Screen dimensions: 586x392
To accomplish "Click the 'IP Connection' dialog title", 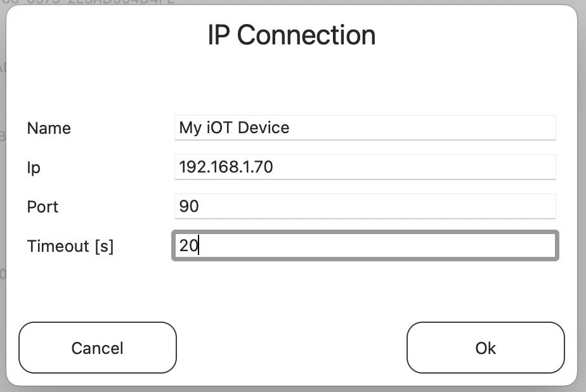I will (x=292, y=35).
